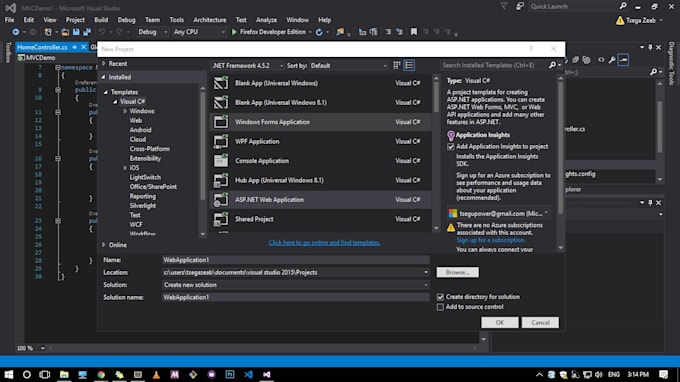680x382 pixels.
Task: Click 'Sign up for a subscription' link
Action: tap(490, 240)
